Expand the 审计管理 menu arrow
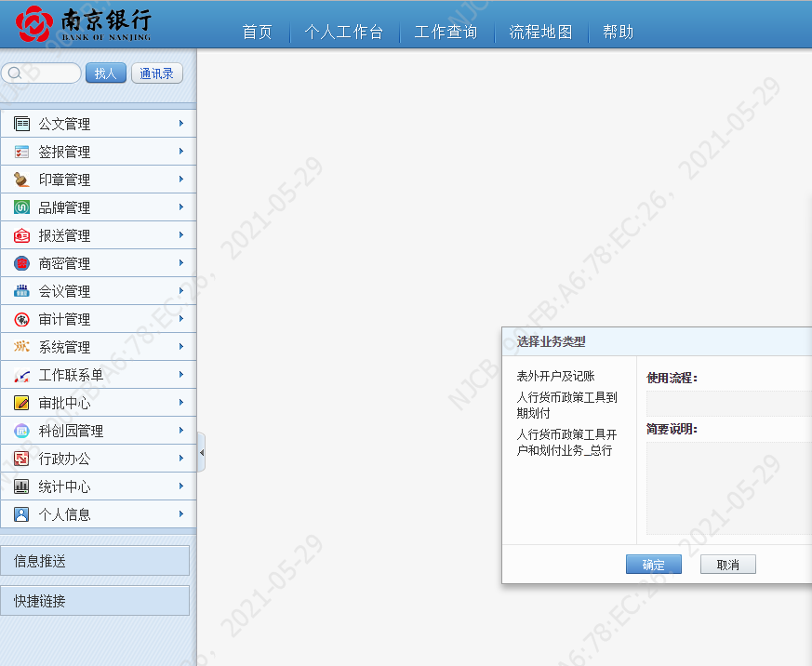812x666 pixels. point(181,318)
